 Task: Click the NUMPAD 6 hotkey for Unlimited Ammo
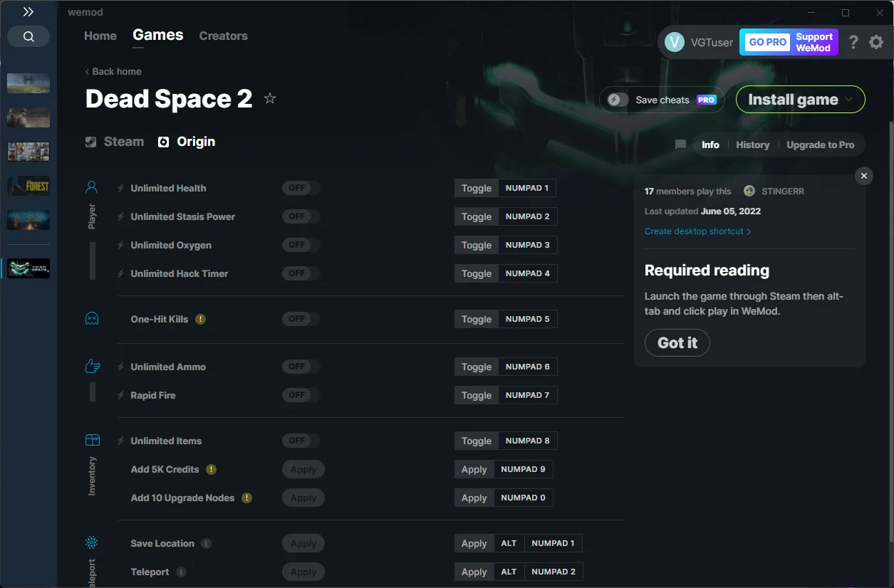tap(528, 367)
